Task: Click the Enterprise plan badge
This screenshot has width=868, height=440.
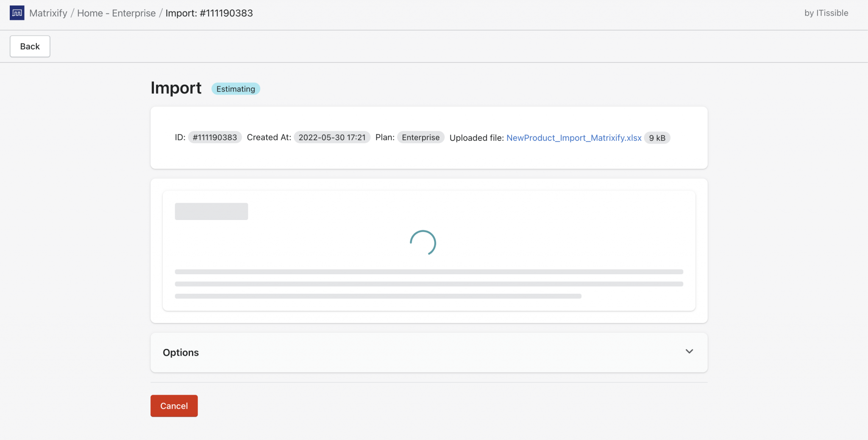Action: pos(420,137)
